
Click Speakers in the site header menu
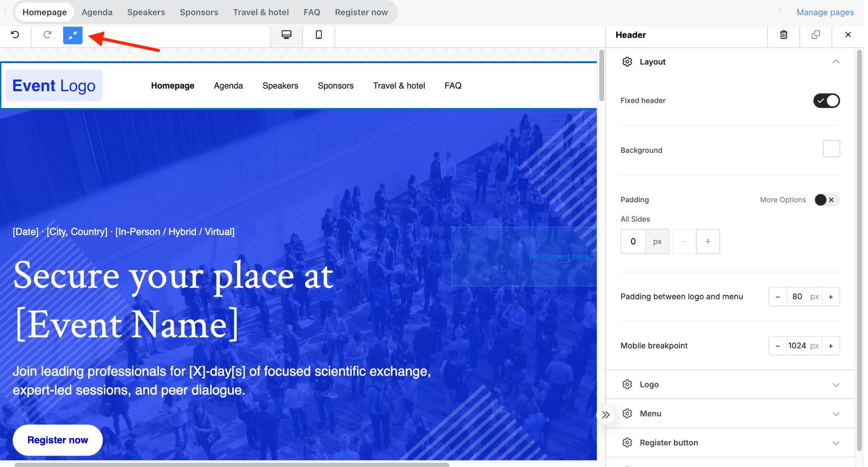click(281, 86)
